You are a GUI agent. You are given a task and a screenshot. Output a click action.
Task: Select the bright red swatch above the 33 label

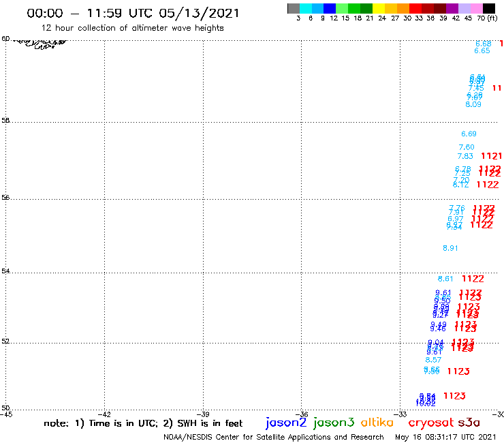tap(415, 8)
